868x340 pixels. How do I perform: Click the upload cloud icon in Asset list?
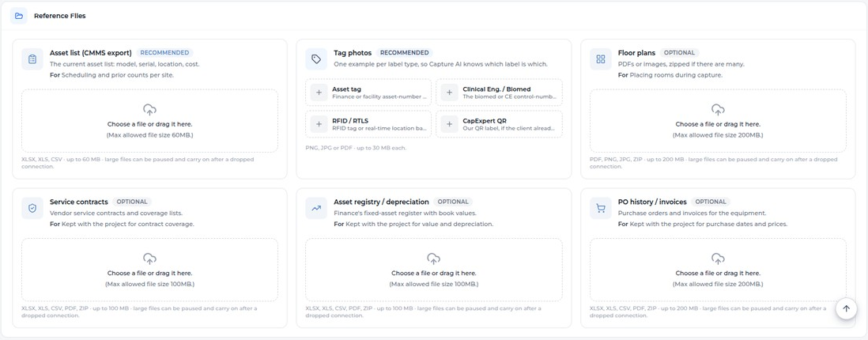tap(149, 109)
